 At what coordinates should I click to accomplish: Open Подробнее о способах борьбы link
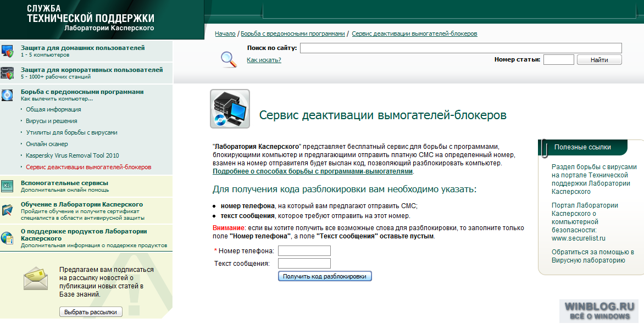[313, 171]
